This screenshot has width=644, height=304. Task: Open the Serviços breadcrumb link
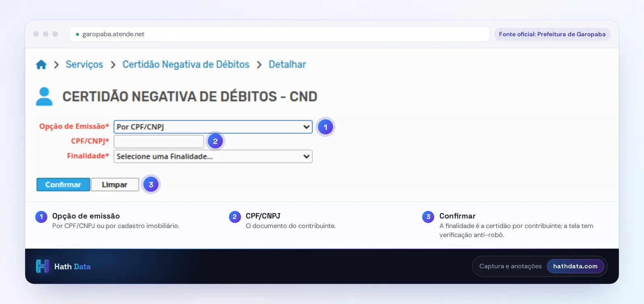[85, 64]
